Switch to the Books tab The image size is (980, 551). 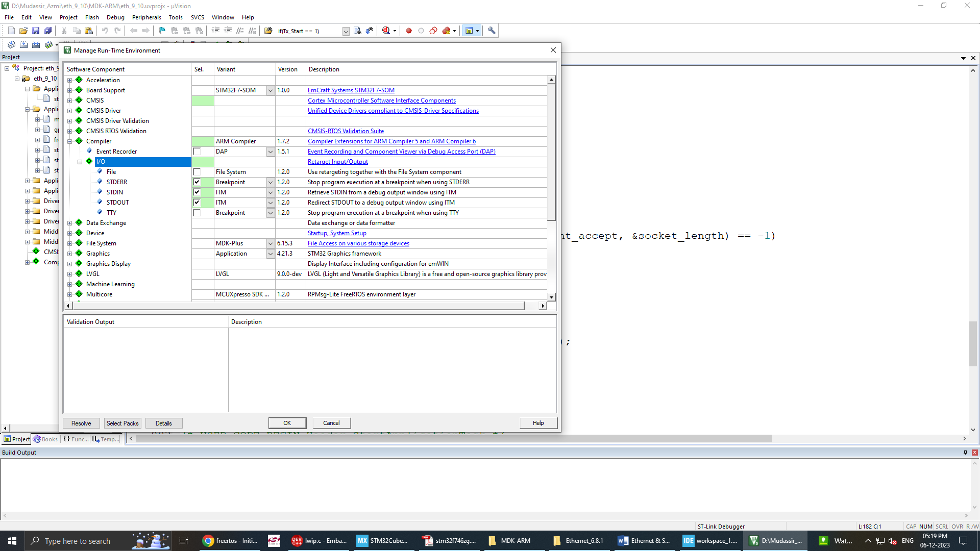pyautogui.click(x=46, y=439)
